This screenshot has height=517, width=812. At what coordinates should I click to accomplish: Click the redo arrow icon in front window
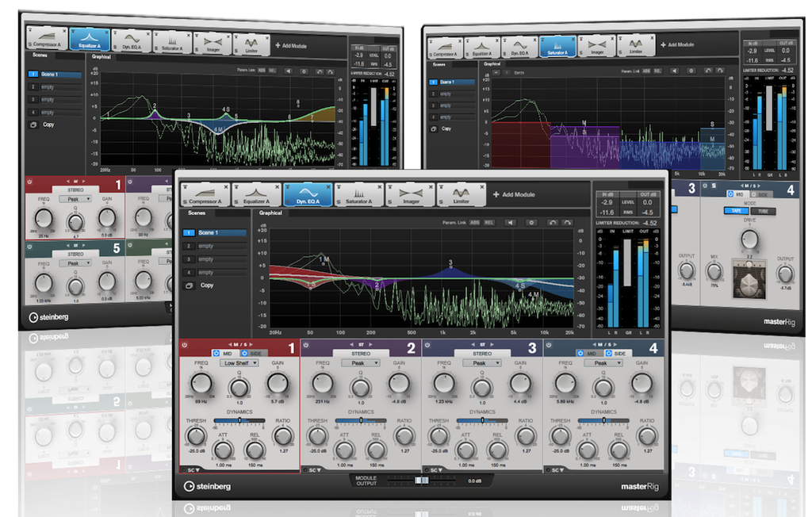[x=567, y=222]
